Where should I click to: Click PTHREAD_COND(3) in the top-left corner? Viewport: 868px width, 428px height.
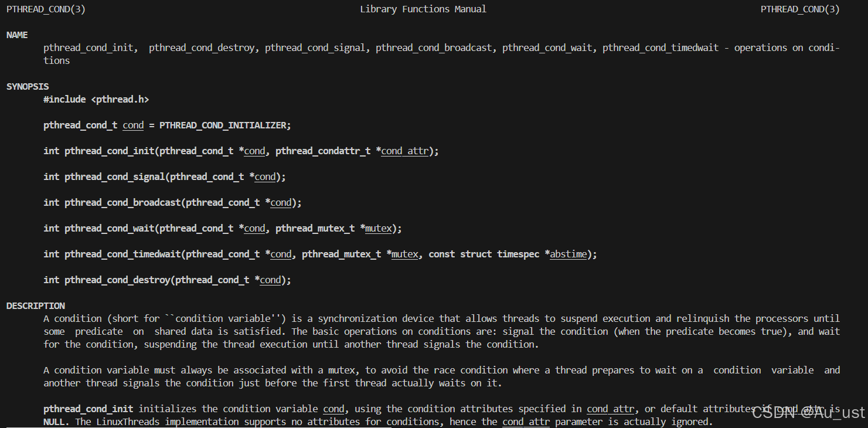point(45,9)
